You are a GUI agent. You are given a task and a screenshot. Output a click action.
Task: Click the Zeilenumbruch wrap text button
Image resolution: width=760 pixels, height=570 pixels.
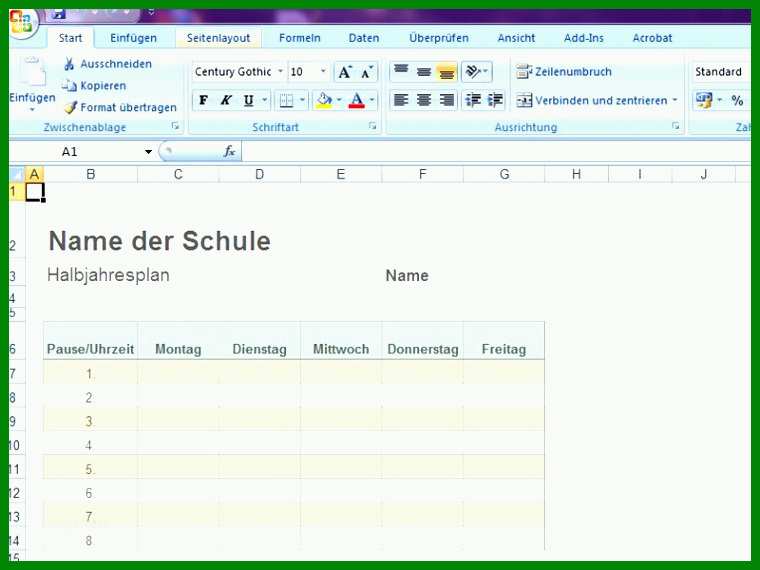[564, 72]
